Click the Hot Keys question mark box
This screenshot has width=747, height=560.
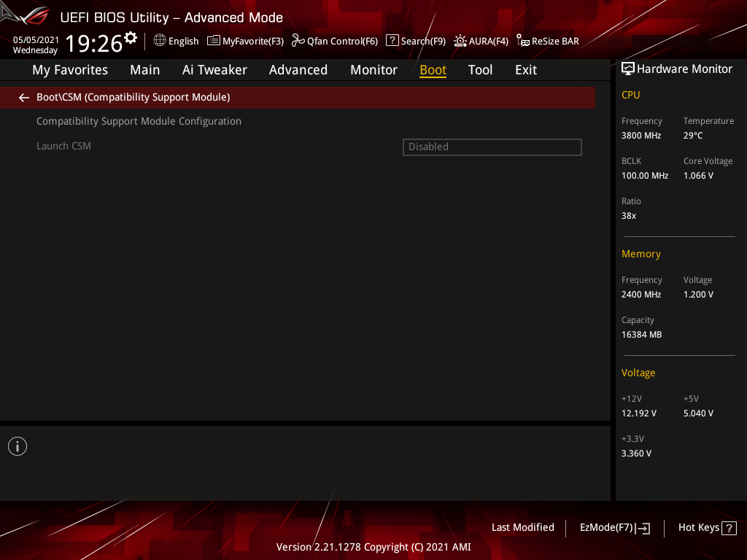click(x=729, y=528)
